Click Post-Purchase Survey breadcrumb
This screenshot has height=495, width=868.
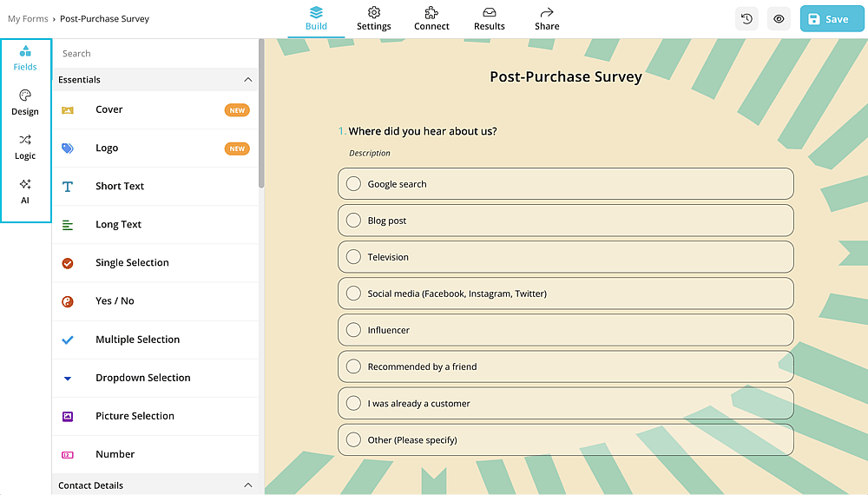(x=105, y=19)
